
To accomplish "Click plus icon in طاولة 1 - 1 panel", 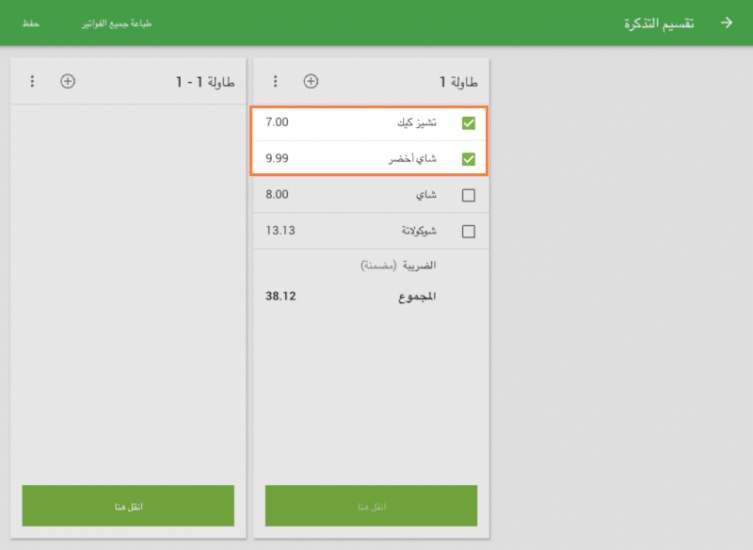I will (68, 81).
